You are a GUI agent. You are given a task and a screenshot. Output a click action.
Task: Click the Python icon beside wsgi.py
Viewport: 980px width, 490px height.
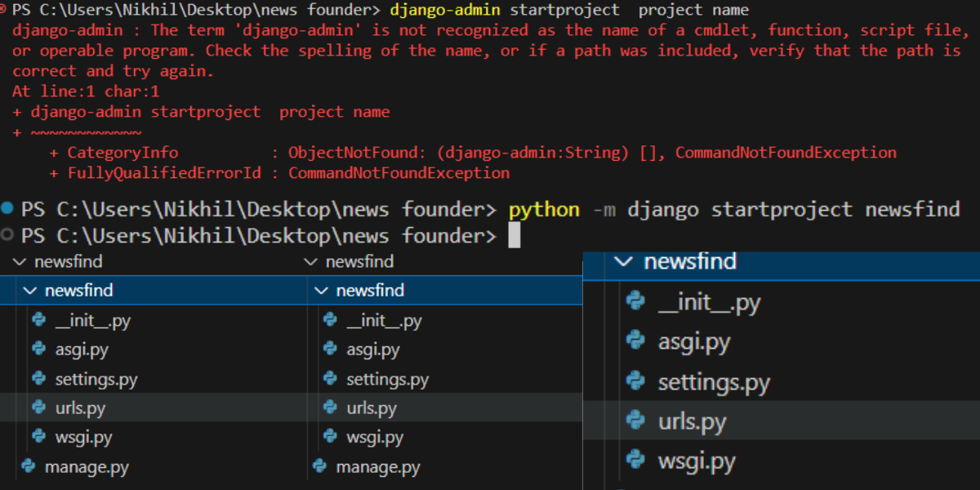pyautogui.click(x=38, y=437)
